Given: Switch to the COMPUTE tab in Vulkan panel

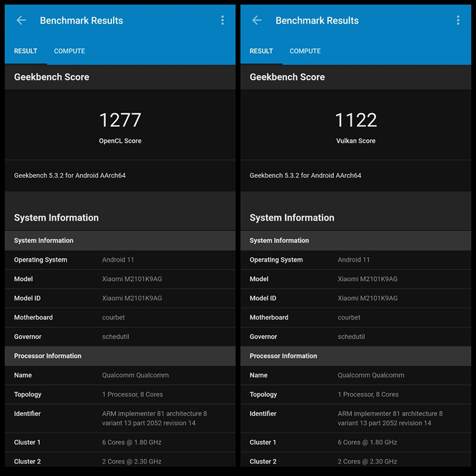Looking at the screenshot, I should (305, 51).
